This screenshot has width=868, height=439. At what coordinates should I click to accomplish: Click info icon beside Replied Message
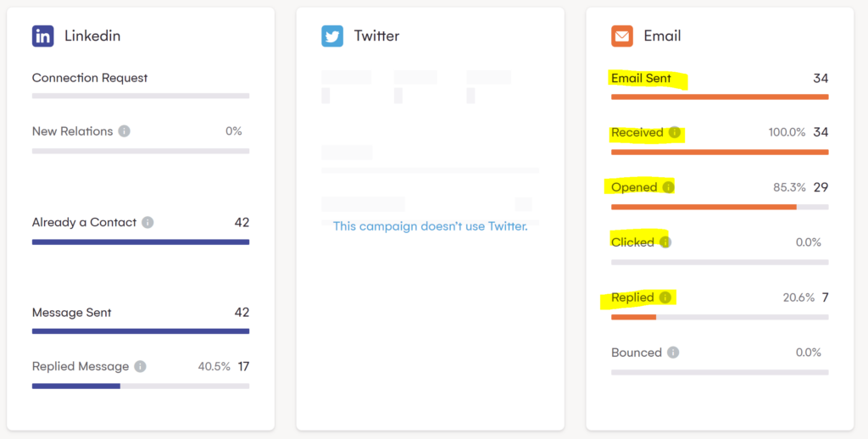click(x=140, y=367)
